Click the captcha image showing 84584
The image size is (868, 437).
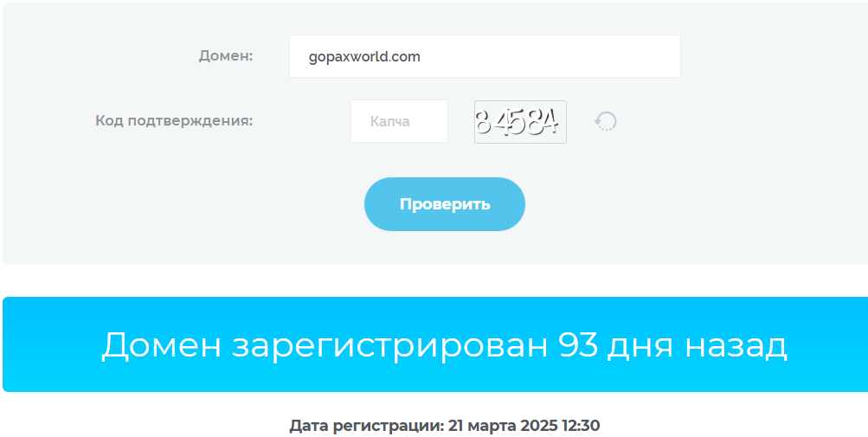[520, 122]
